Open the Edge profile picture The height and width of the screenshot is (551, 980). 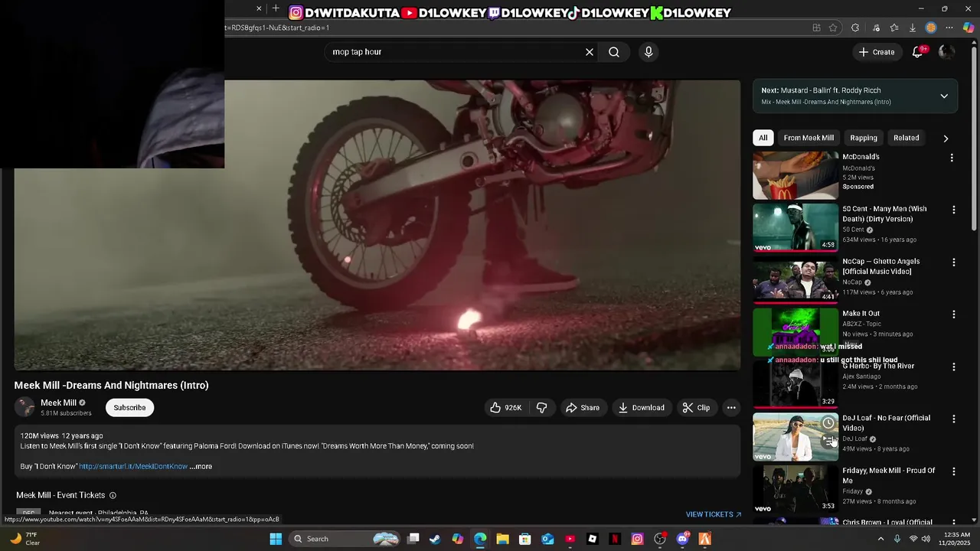[931, 28]
